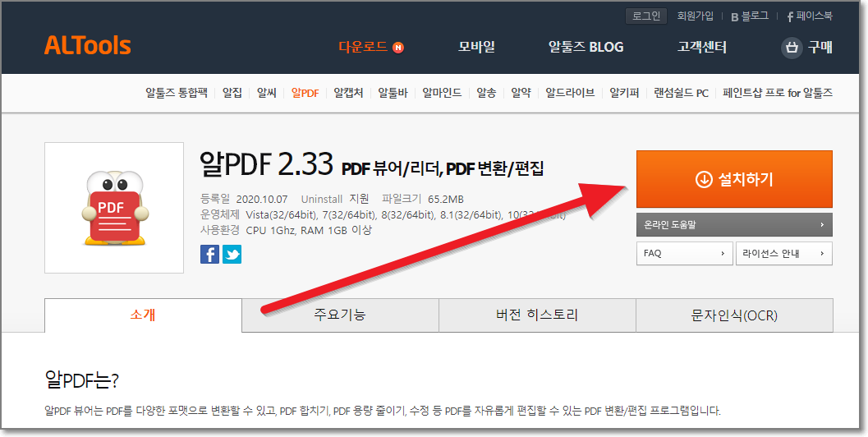The image size is (868, 437).
Task: Go to 랜섬쉴드 PC product page
Action: [x=681, y=93]
